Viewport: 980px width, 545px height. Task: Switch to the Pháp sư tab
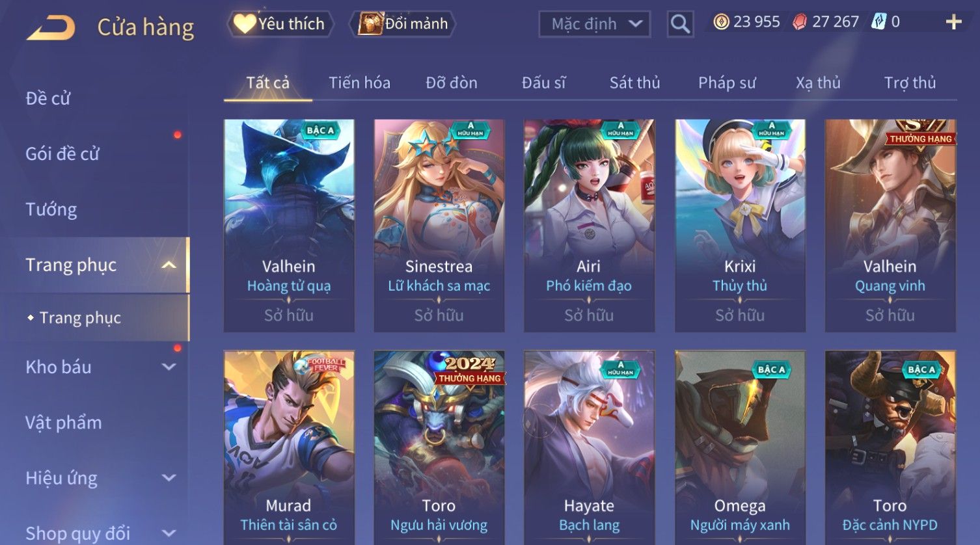[x=727, y=83]
